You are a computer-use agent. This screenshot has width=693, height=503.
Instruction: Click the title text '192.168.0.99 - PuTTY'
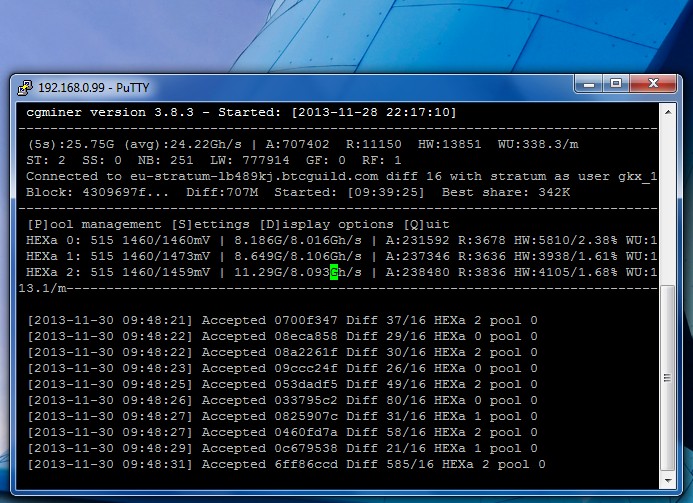click(x=94, y=88)
